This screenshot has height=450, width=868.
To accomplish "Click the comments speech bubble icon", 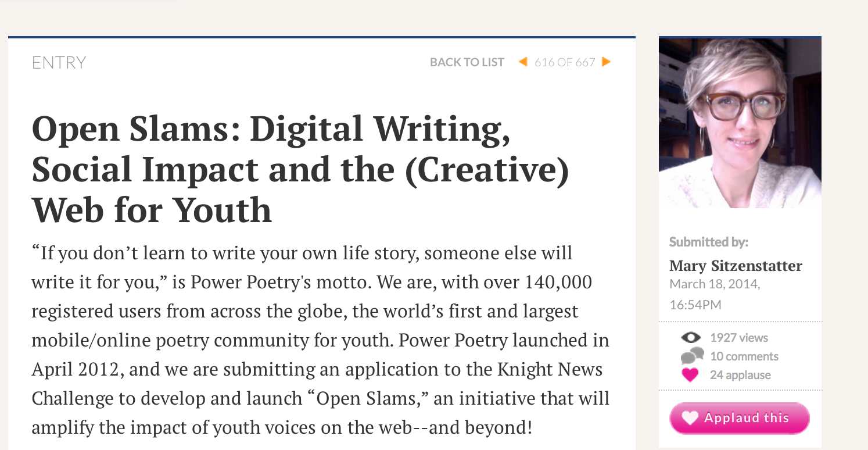I will click(691, 356).
